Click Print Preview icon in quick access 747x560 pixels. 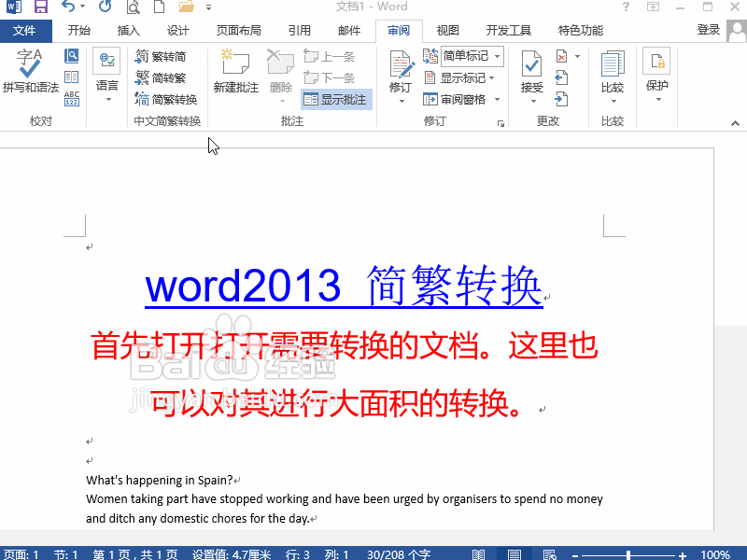pyautogui.click(x=133, y=7)
